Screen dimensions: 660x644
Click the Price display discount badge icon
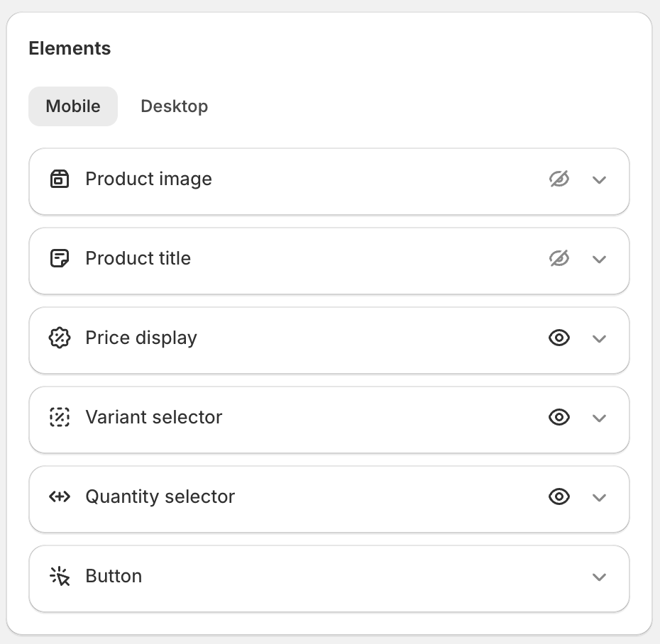pyautogui.click(x=60, y=338)
